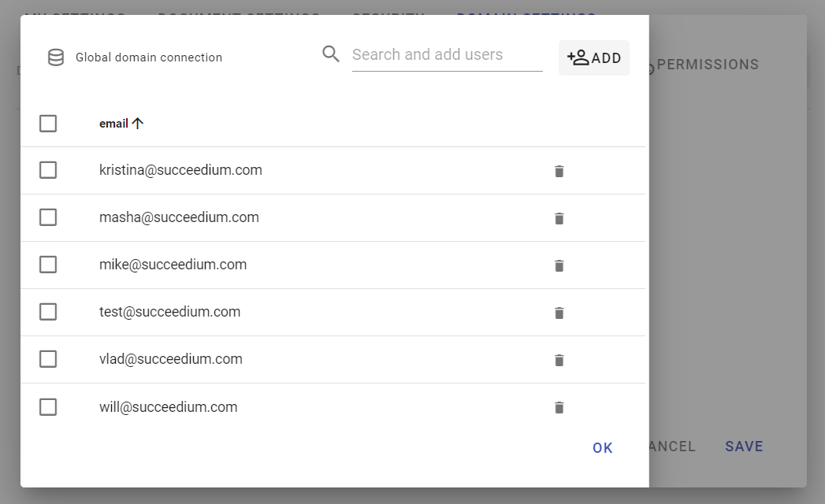Delete will@succeedium.com with trash icon
The width and height of the screenshot is (825, 504).
(559, 408)
